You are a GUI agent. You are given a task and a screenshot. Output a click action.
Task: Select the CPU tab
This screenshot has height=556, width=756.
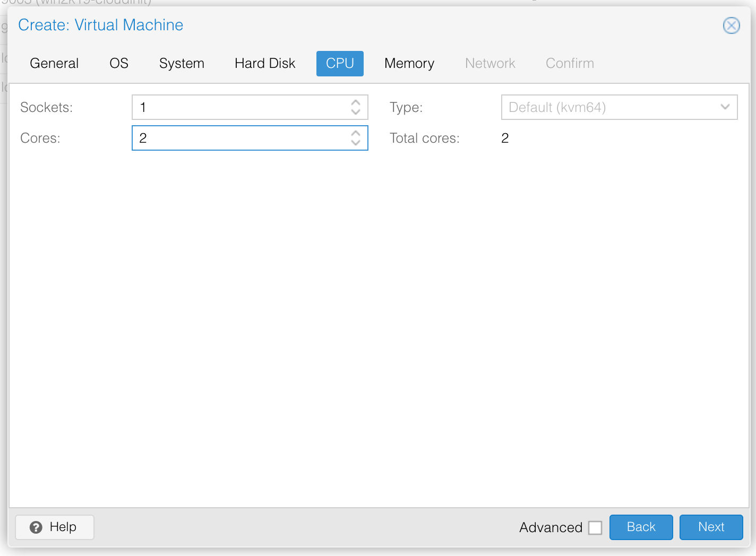click(x=339, y=63)
